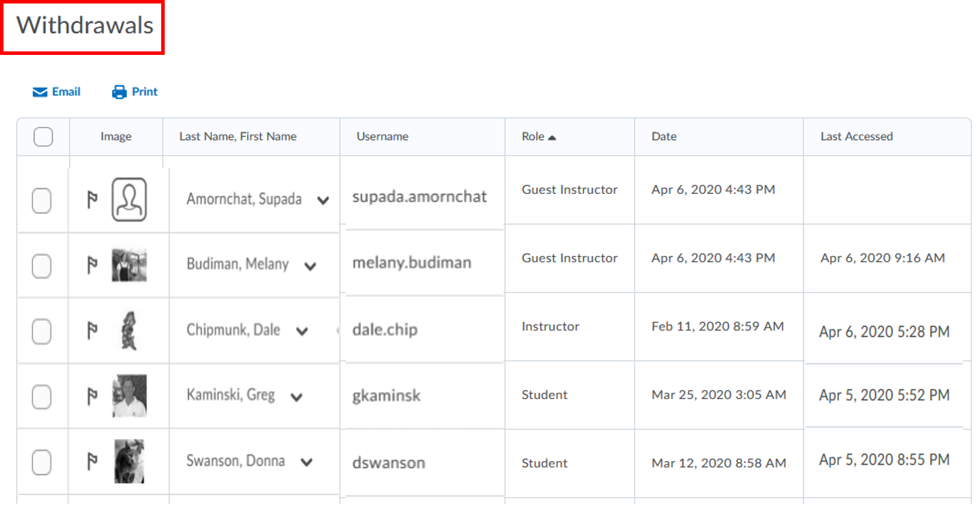Click Instructor role for Chipmunk, Dale

550,327
